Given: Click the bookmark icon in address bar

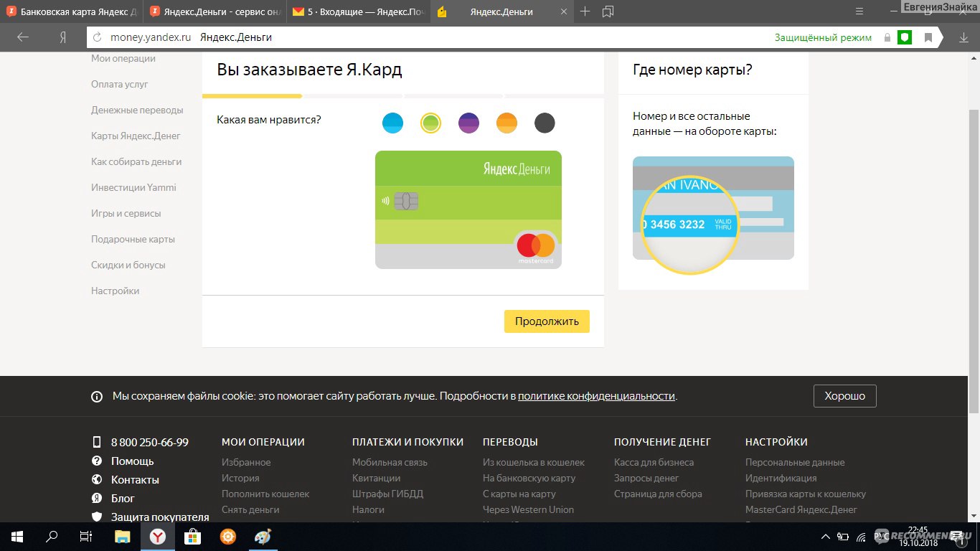Looking at the screenshot, I should (x=928, y=37).
